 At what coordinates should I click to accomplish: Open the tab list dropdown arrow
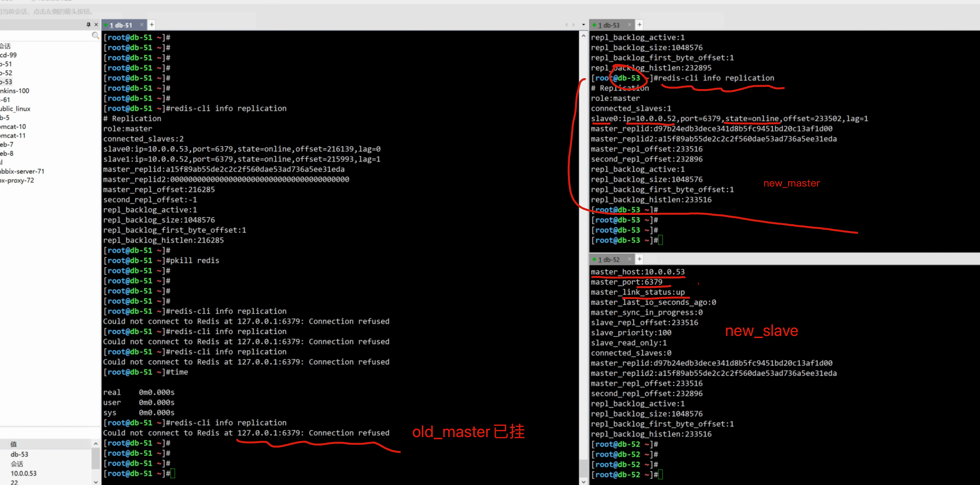584,25
